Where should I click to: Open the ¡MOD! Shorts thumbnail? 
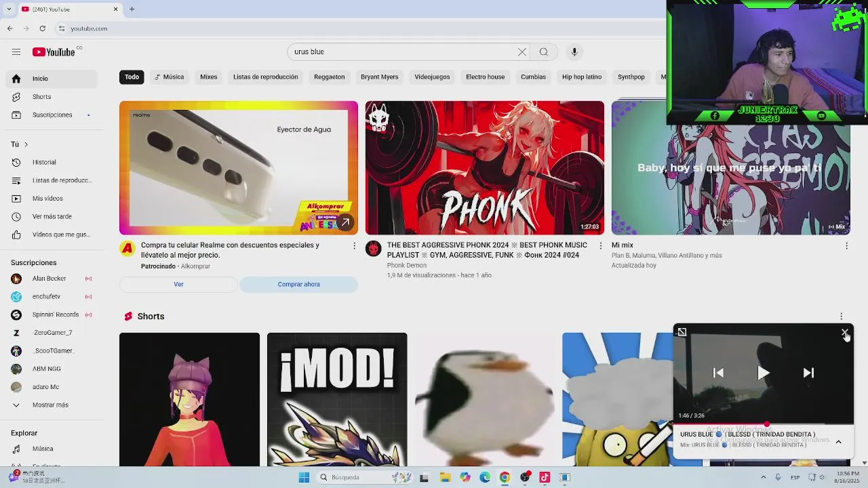tap(337, 399)
